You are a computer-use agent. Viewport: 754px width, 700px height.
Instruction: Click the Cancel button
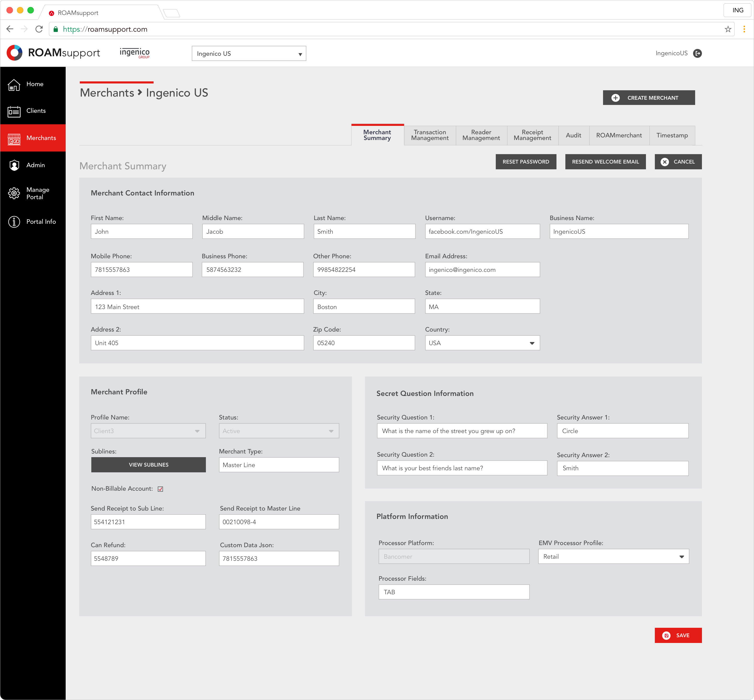click(678, 162)
